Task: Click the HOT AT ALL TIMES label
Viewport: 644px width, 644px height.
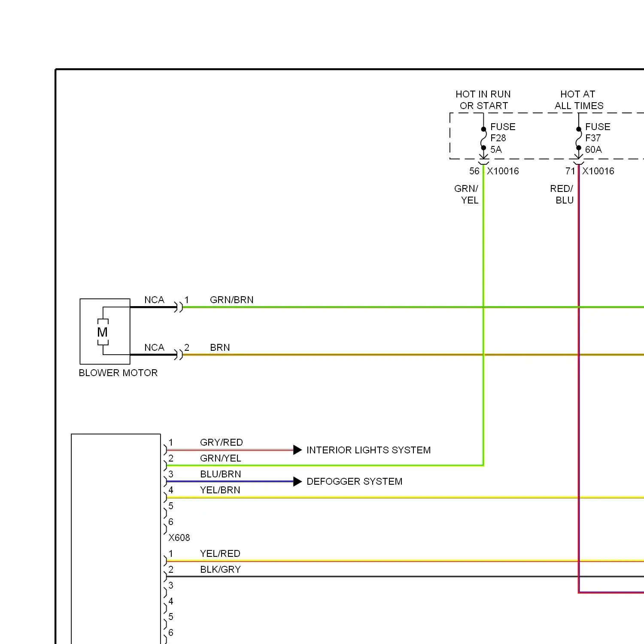Action: pos(579,100)
